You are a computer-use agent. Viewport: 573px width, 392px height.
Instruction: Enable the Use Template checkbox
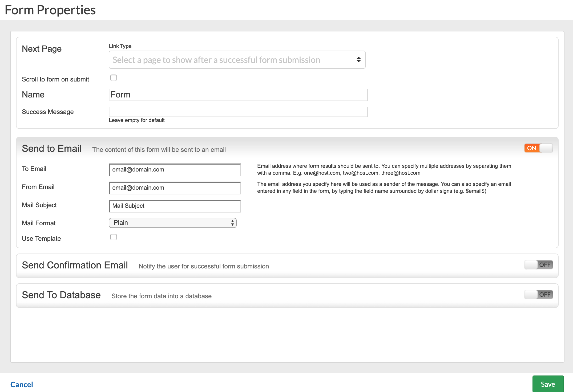click(x=114, y=237)
